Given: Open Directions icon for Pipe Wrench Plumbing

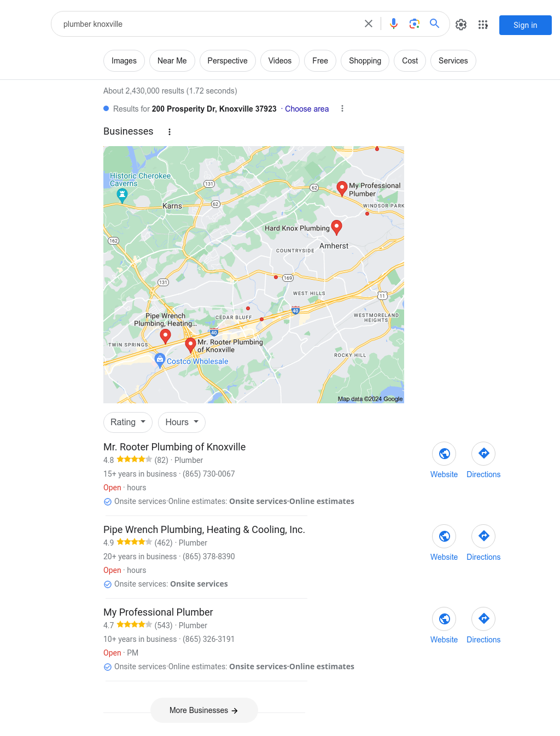Looking at the screenshot, I should click(483, 536).
